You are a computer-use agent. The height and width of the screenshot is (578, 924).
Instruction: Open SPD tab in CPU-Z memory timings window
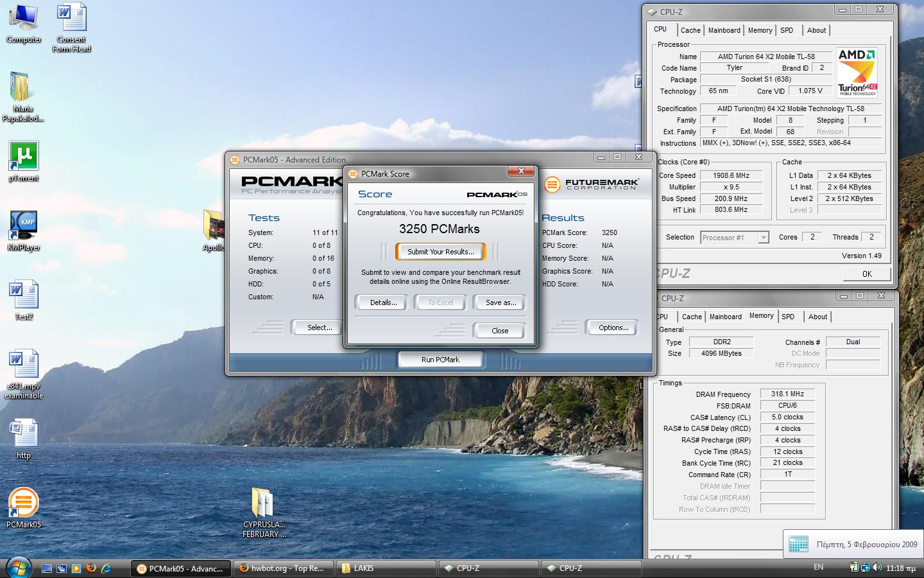(x=788, y=317)
